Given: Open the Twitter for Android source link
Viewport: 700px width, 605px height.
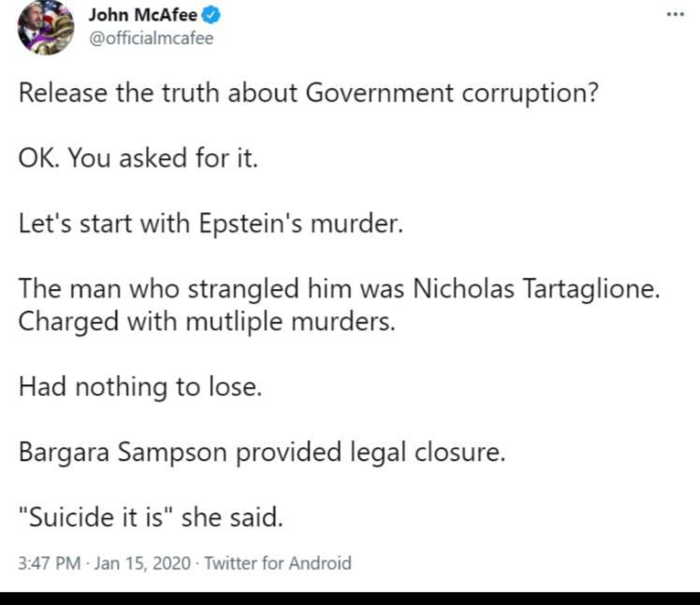Looking at the screenshot, I should click(277, 563).
